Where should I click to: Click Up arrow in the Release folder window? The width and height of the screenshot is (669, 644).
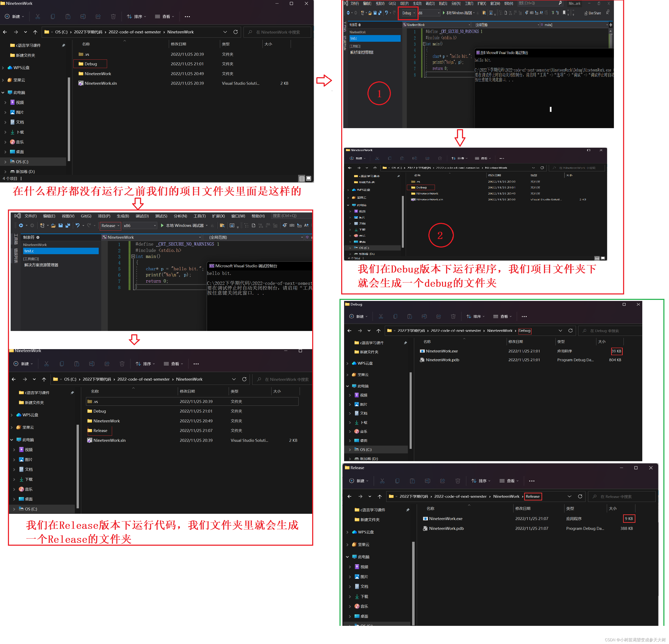(x=380, y=497)
